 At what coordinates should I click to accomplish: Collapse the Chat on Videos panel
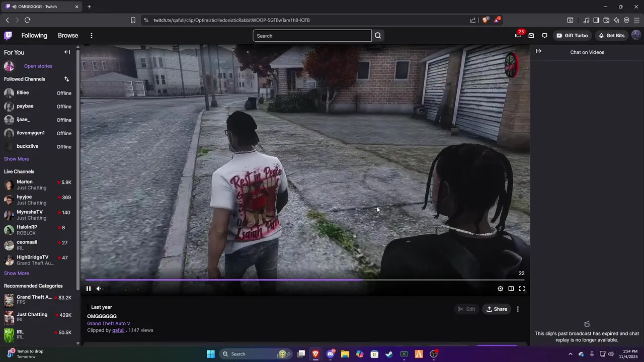538,51
